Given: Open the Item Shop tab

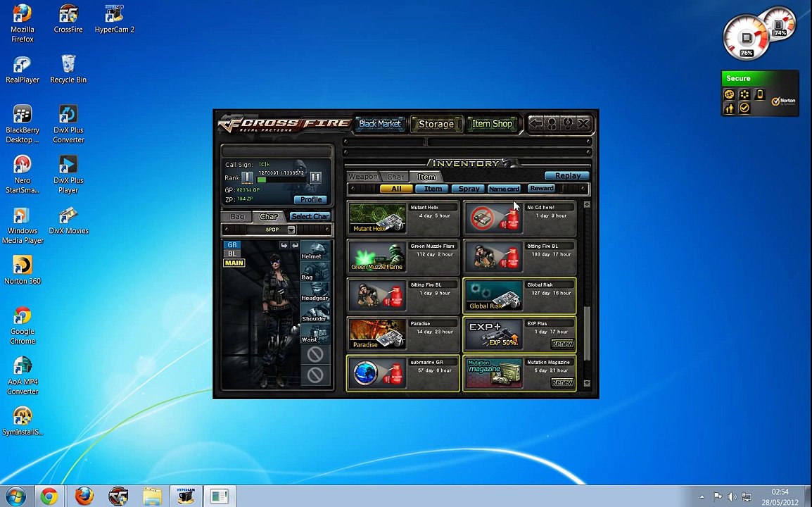Looking at the screenshot, I should click(x=492, y=123).
